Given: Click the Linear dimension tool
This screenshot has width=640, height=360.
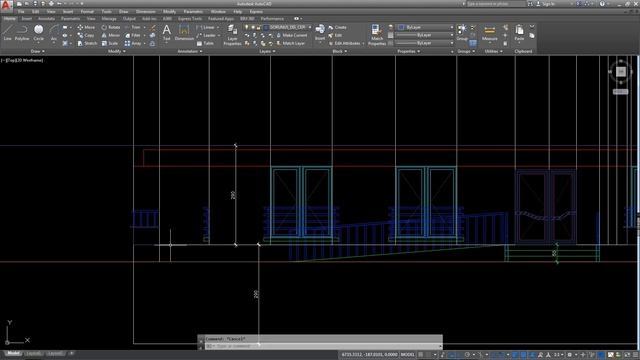Looking at the screenshot, I should (x=205, y=27).
